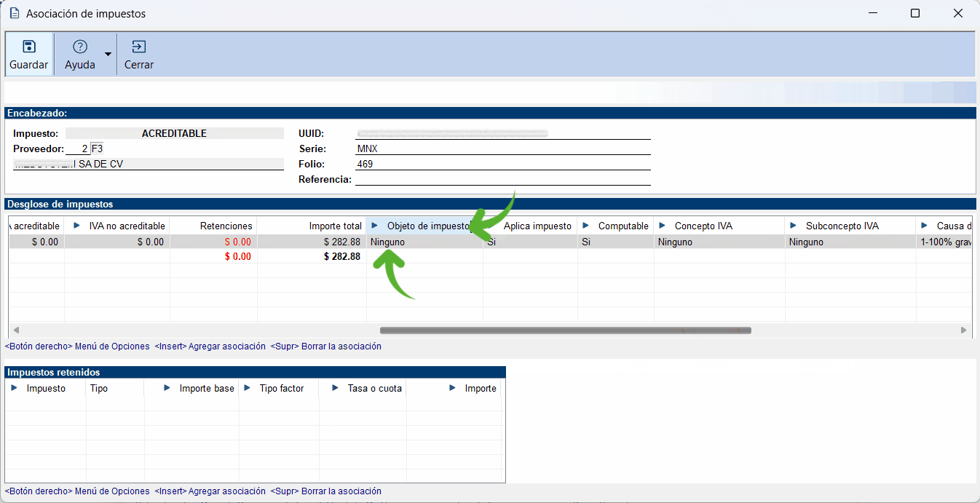Click the right scroll arrow of tax grid
The image size is (980, 503).
coord(963,330)
